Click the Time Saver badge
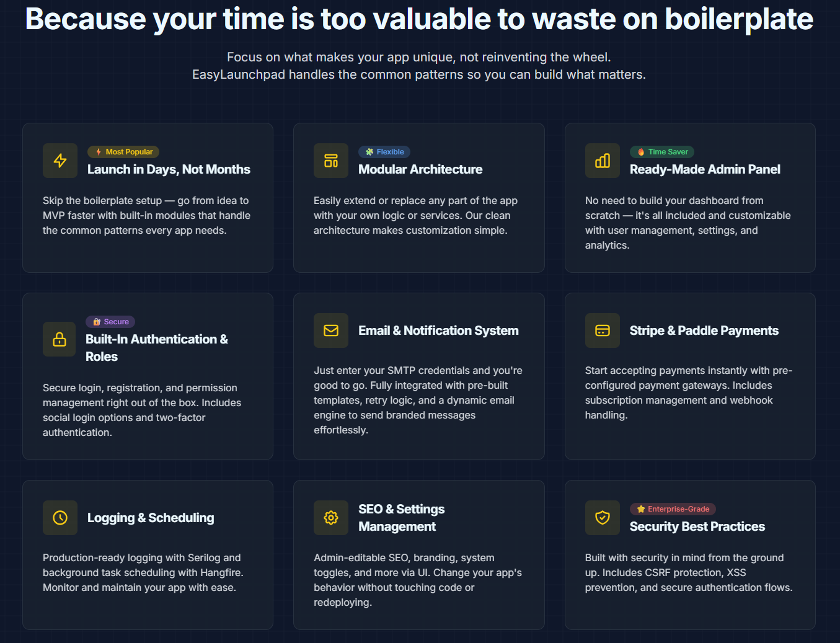 (662, 152)
